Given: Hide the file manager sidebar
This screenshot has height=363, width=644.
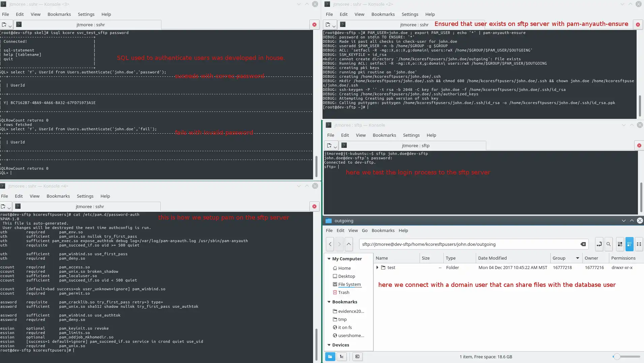Looking at the screenshot, I should pos(358,357).
